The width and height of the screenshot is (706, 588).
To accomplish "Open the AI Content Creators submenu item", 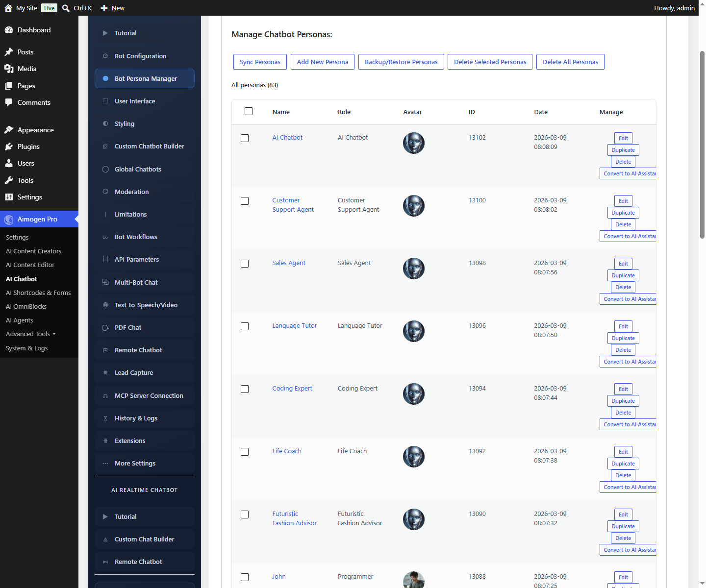I will click(33, 251).
